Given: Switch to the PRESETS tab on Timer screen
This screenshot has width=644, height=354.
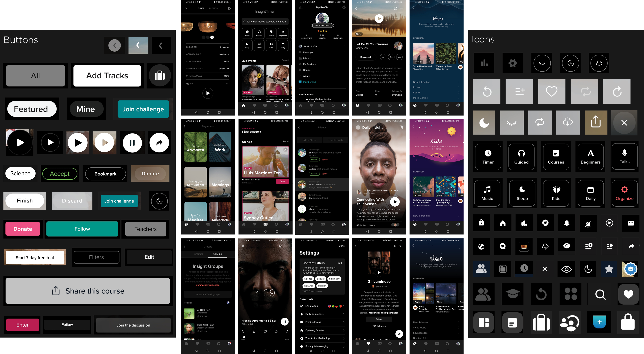Looking at the screenshot, I should 213,8.
